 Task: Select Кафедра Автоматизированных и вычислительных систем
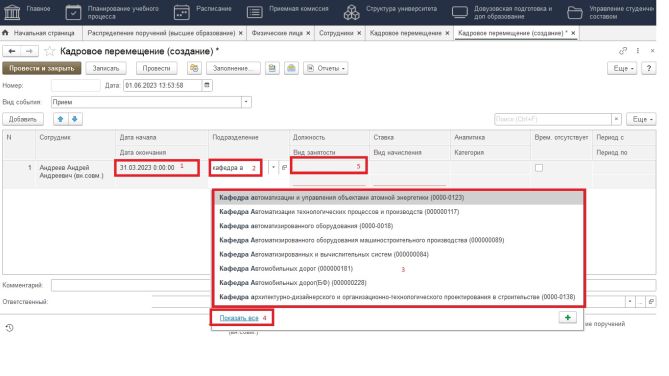(x=398, y=254)
